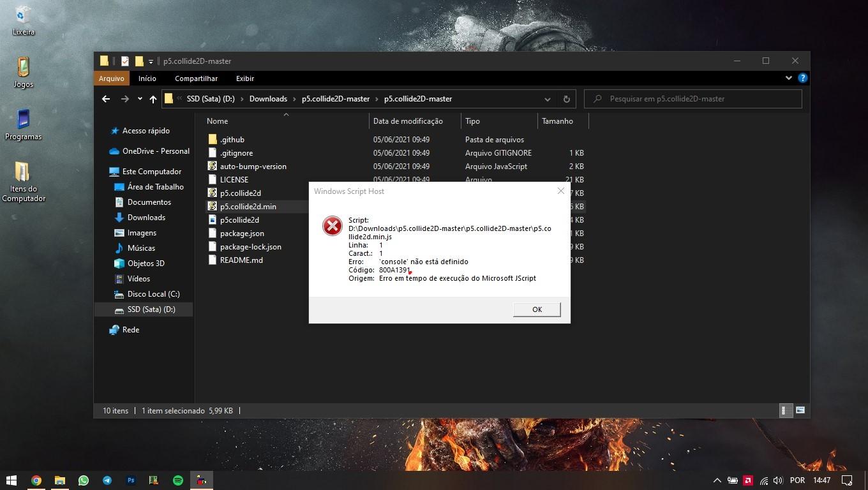Open File Explorer from the taskbar
The width and height of the screenshot is (868, 490).
point(60,480)
